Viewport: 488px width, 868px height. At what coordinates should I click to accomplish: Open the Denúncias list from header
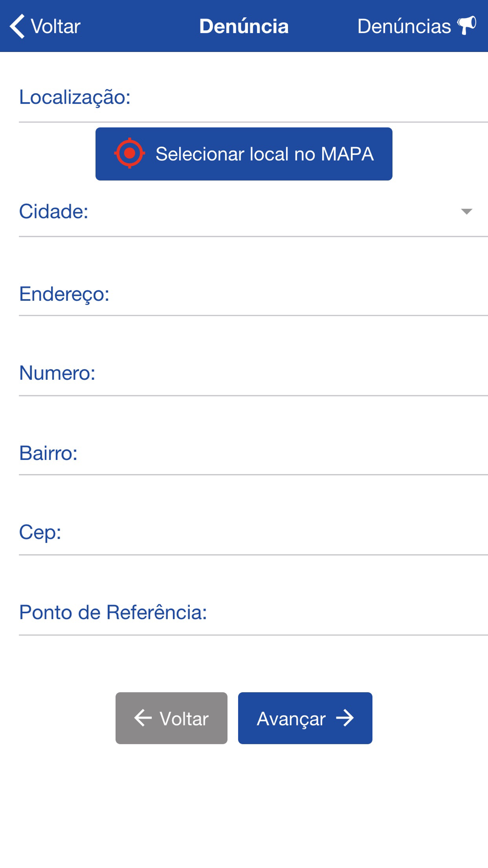click(416, 26)
